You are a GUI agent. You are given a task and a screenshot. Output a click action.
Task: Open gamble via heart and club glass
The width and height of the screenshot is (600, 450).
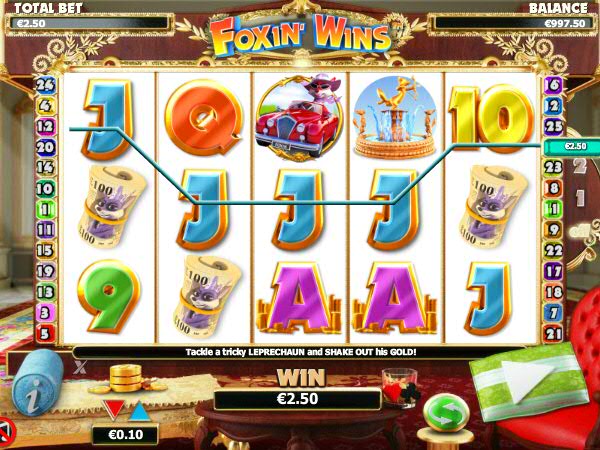click(401, 388)
